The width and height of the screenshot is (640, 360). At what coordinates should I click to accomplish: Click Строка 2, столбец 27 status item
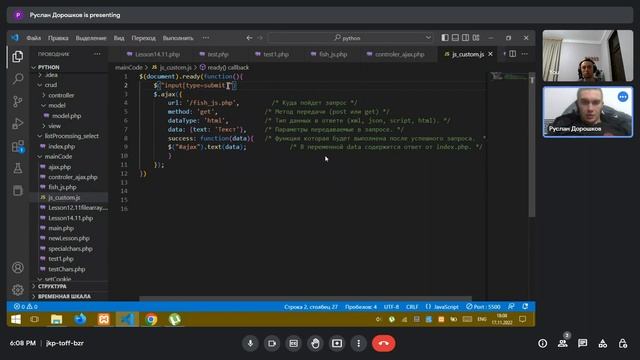click(x=311, y=307)
